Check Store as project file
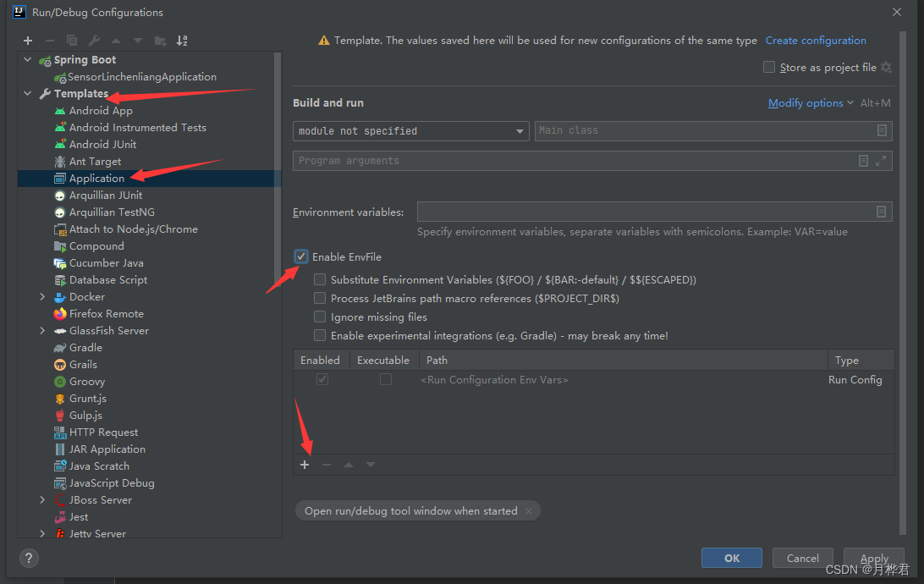Screen dimensions: 924x584 click(769, 67)
